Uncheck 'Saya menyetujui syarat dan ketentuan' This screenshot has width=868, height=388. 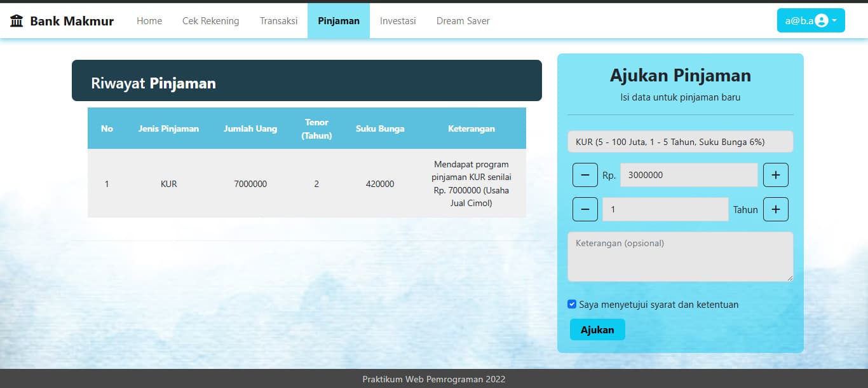pos(571,304)
